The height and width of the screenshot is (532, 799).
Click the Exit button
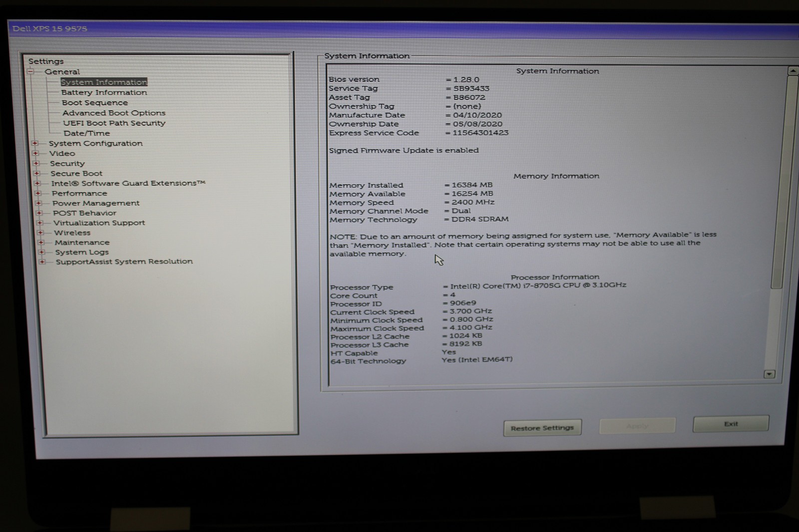click(x=731, y=424)
